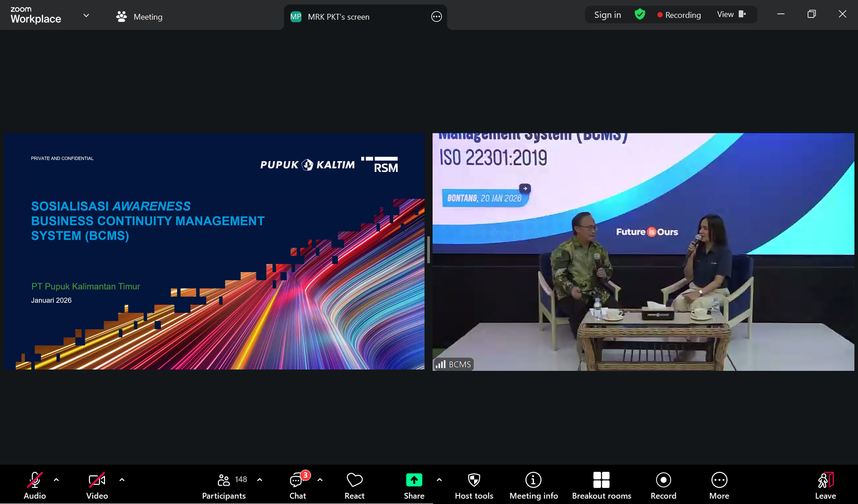Click the green Share screen button
This screenshot has width=858, height=504.
click(414, 485)
